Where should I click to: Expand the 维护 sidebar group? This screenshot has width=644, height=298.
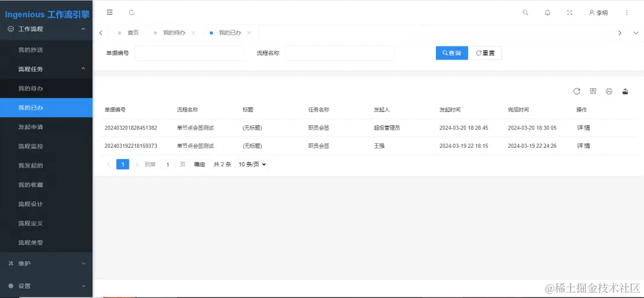pyautogui.click(x=46, y=263)
